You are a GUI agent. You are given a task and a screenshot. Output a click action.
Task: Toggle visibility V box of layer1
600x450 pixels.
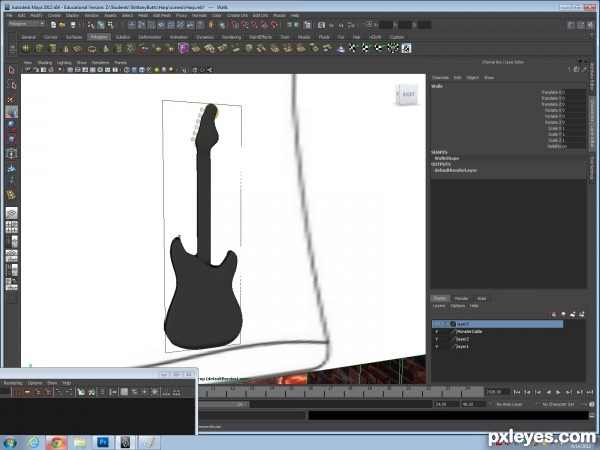437,347
